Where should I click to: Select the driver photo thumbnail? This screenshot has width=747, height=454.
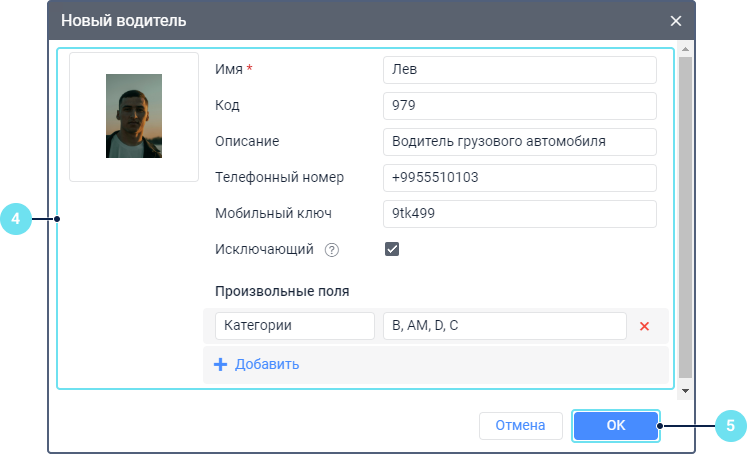(134, 117)
